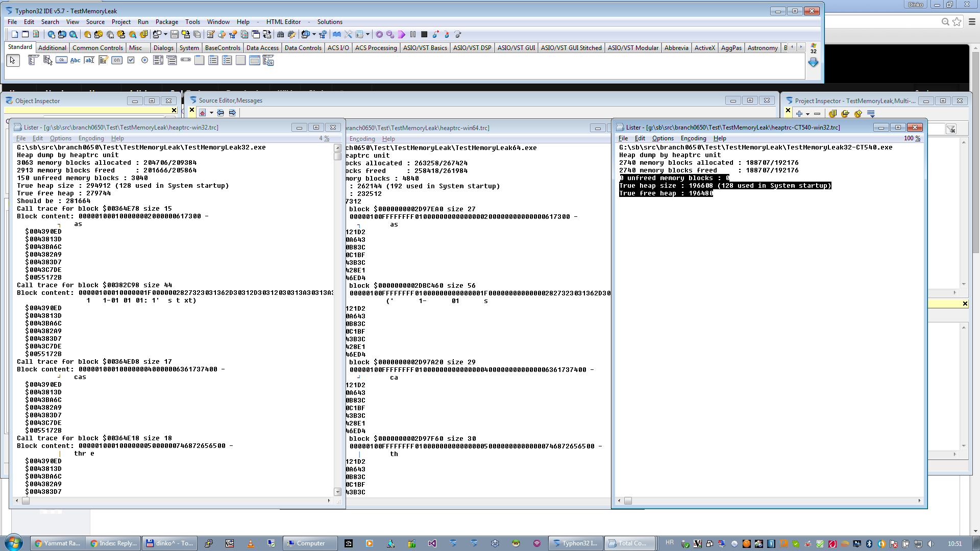The image size is (980, 551).
Task: Open the View Forms list icon
Action: pos(256,34)
